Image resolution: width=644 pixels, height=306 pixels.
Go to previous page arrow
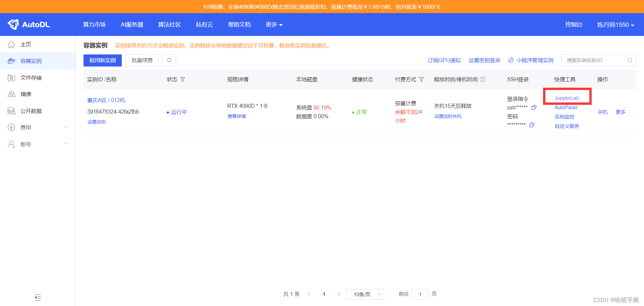pyautogui.click(x=309, y=294)
